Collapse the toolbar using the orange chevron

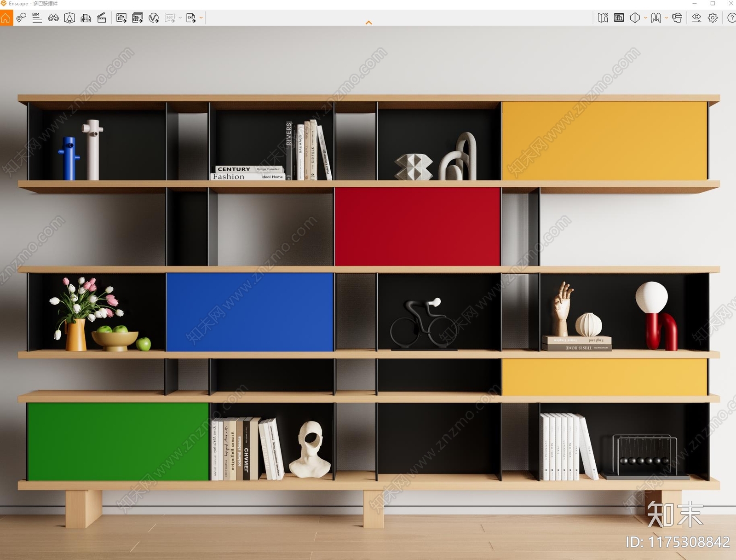[x=368, y=23]
